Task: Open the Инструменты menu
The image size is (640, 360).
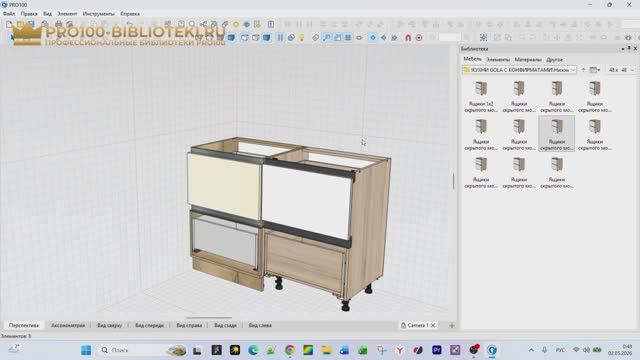Action: [x=98, y=13]
